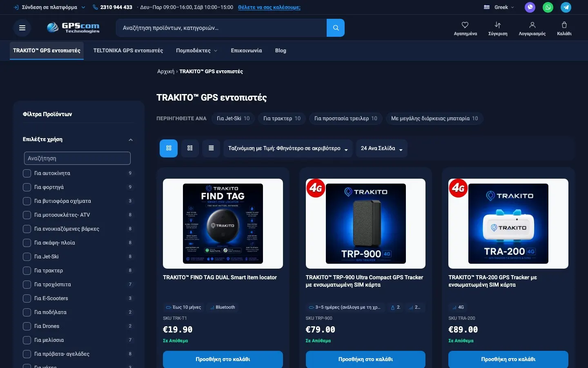Add TRAKITO FIND TAG to cart
Viewport: 588px width, 368px height.
[223, 359]
